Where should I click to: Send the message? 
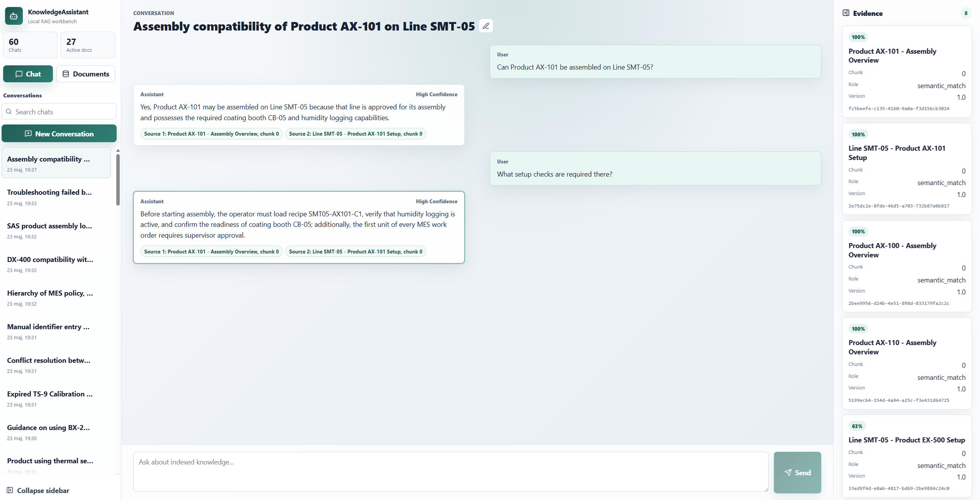797,472
